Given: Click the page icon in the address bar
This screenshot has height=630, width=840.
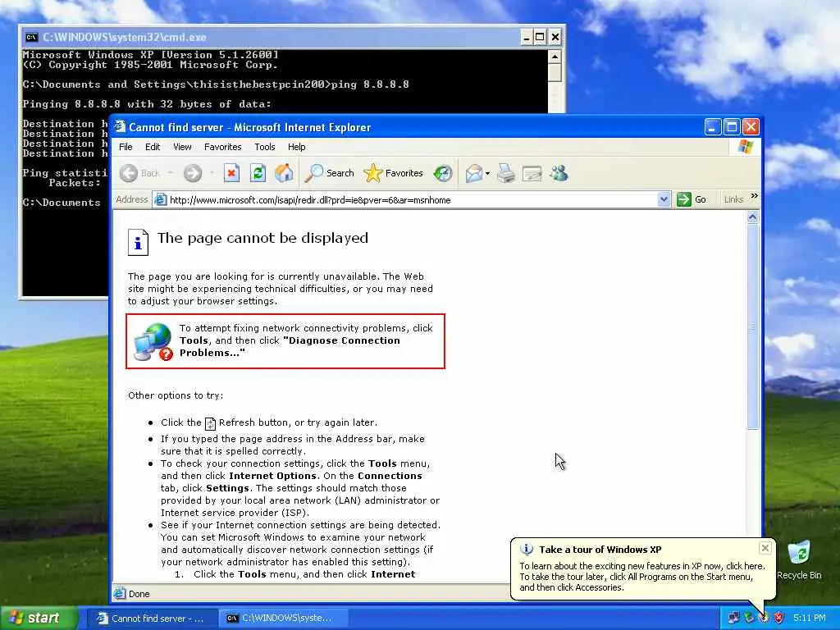Looking at the screenshot, I should pyautogui.click(x=160, y=200).
